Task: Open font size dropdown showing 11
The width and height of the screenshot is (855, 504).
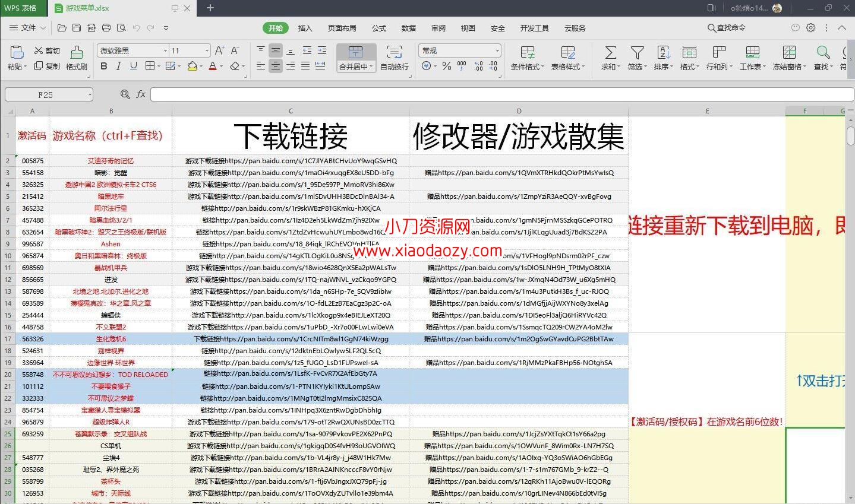Action: coord(207,50)
